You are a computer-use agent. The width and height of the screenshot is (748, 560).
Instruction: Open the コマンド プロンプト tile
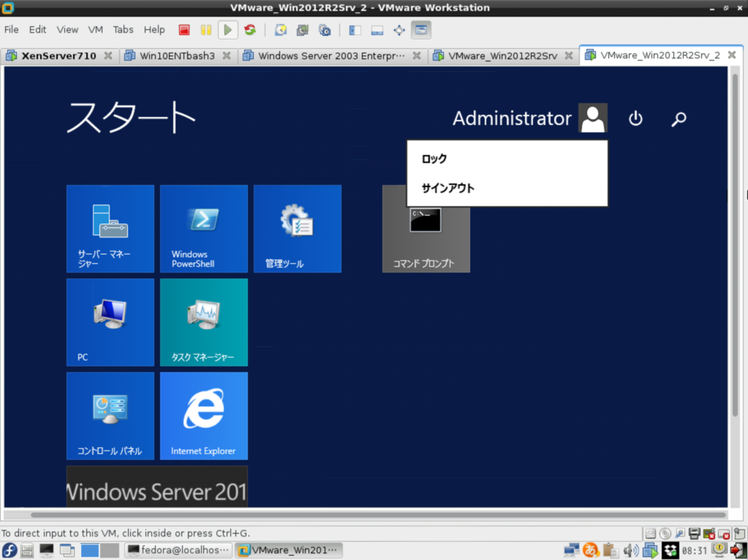(x=426, y=241)
